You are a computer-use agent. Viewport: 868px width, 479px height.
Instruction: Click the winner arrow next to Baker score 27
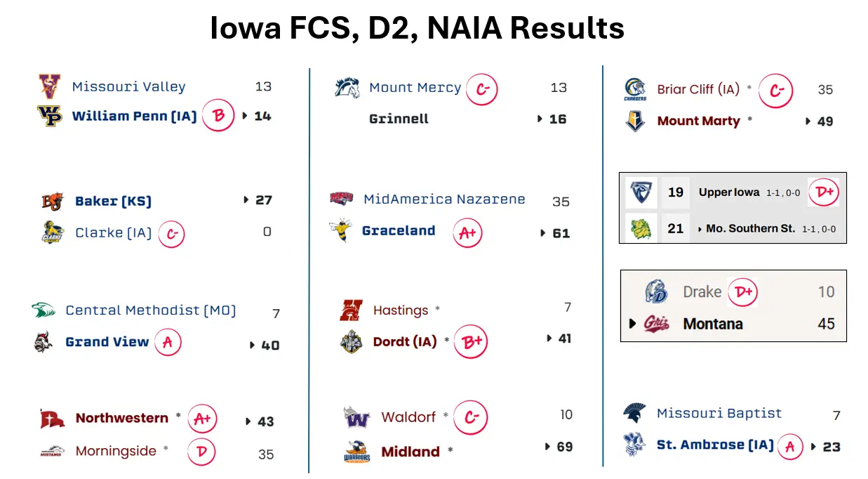click(246, 200)
